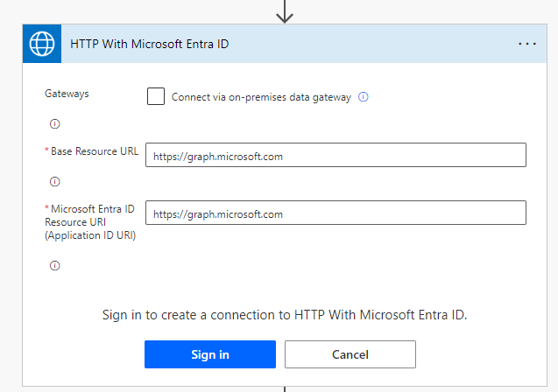Click the globe connector icon in the header
558x392 pixels.
tap(41, 44)
